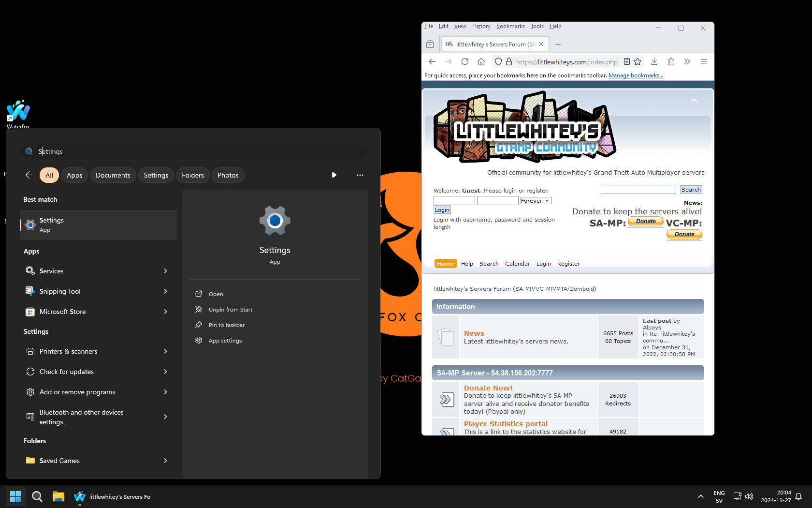812x508 pixels.
Task: Open session length Forever dropdown
Action: pyautogui.click(x=536, y=201)
